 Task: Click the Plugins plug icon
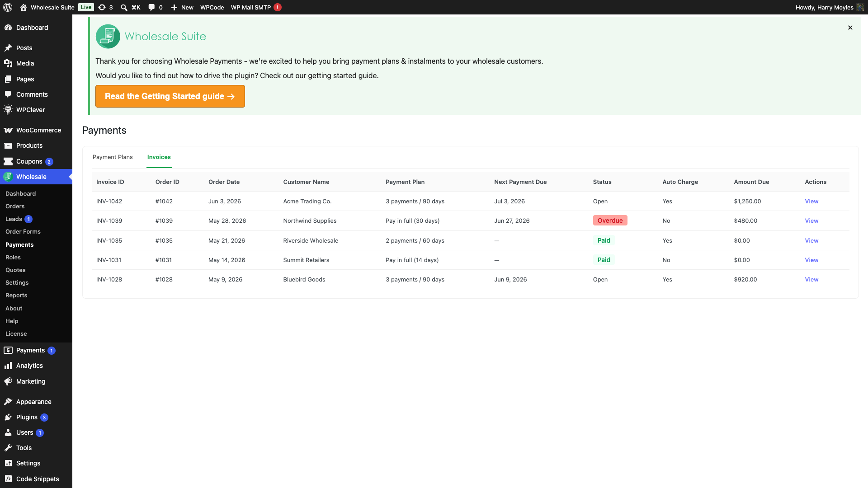coord(8,417)
